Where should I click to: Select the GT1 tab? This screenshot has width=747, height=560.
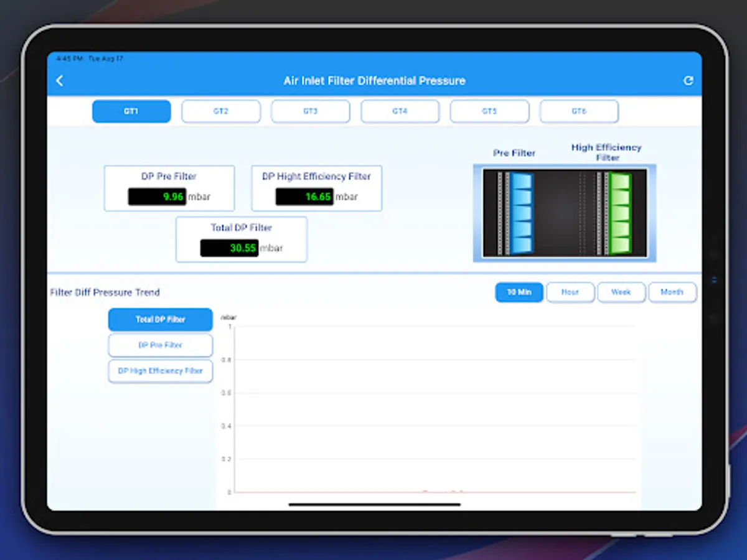(x=131, y=111)
